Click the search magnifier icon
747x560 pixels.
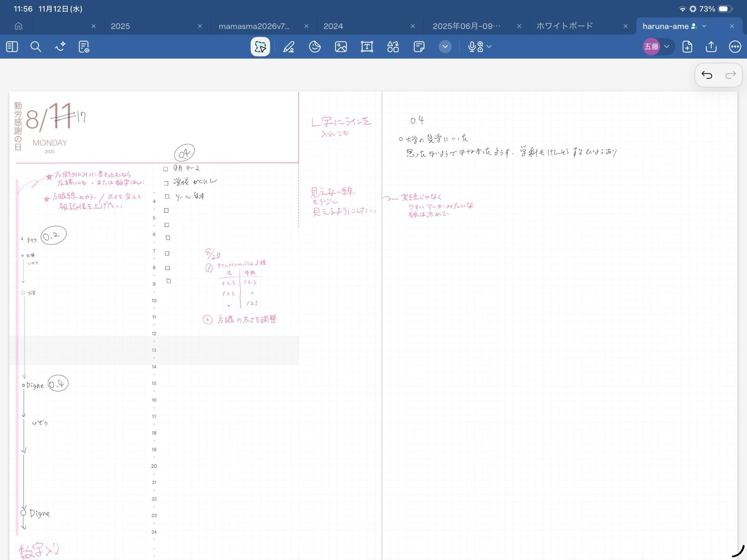(x=36, y=47)
